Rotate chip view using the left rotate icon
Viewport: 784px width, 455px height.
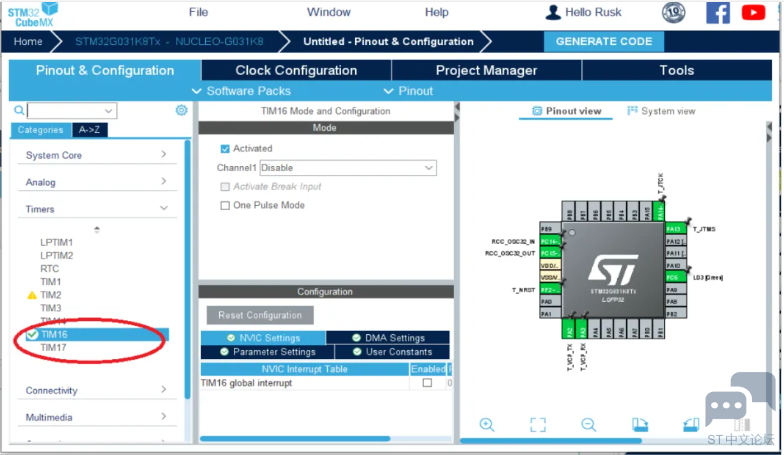[x=640, y=424]
